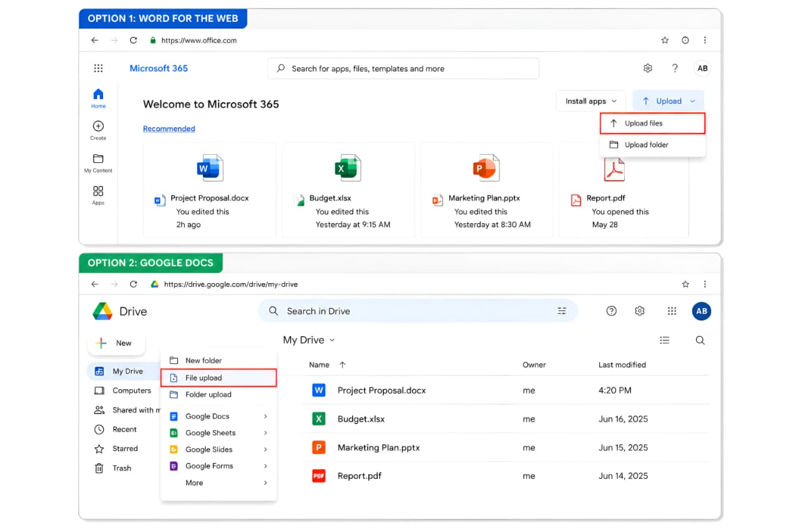Expand the Google Forms submenu arrow
Image resolution: width=799 pixels, height=532 pixels.
pyautogui.click(x=265, y=466)
